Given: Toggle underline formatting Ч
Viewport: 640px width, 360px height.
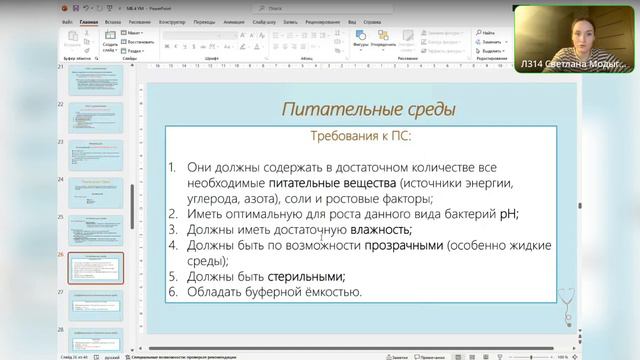Looking at the screenshot, I should tap(184, 47).
